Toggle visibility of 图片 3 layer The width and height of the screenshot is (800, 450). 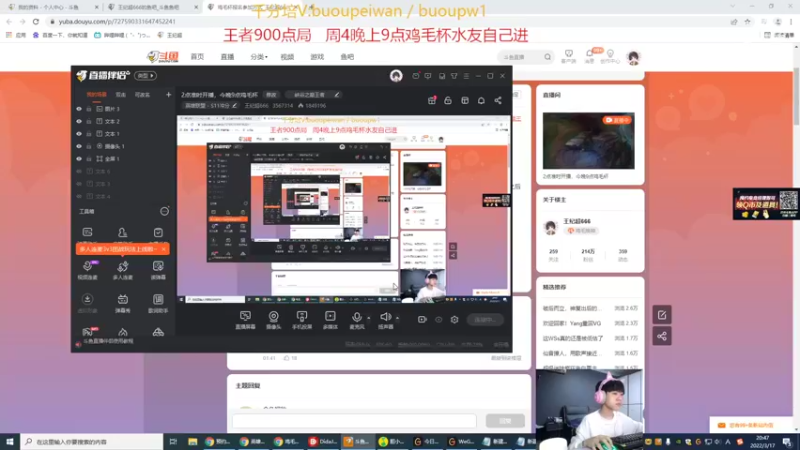79,109
